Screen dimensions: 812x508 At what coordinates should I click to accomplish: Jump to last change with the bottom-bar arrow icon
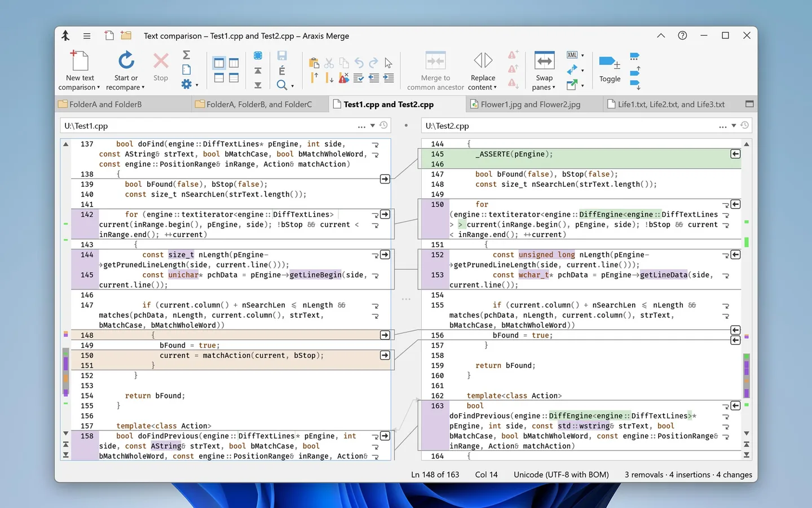(258, 85)
